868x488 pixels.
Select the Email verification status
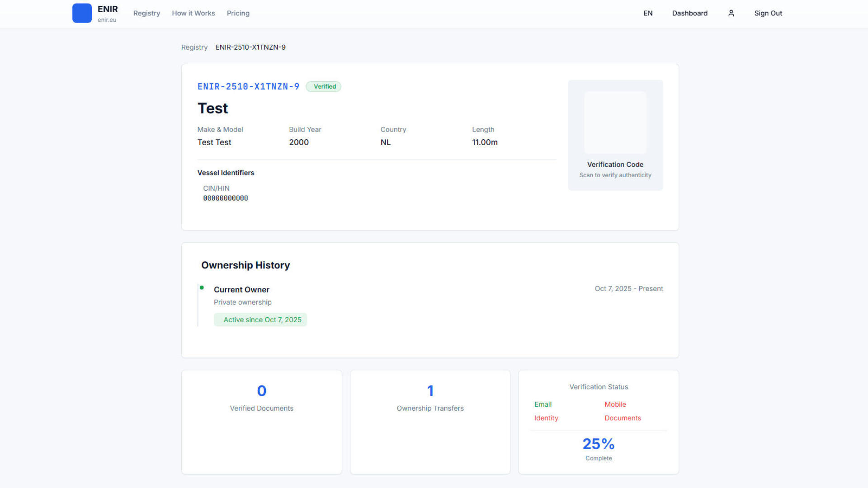pos(542,404)
